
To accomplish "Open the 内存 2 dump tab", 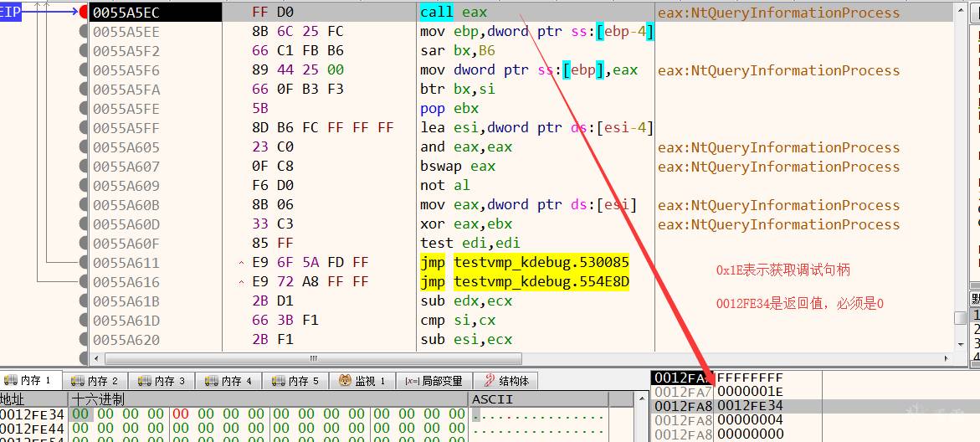I will [x=95, y=381].
